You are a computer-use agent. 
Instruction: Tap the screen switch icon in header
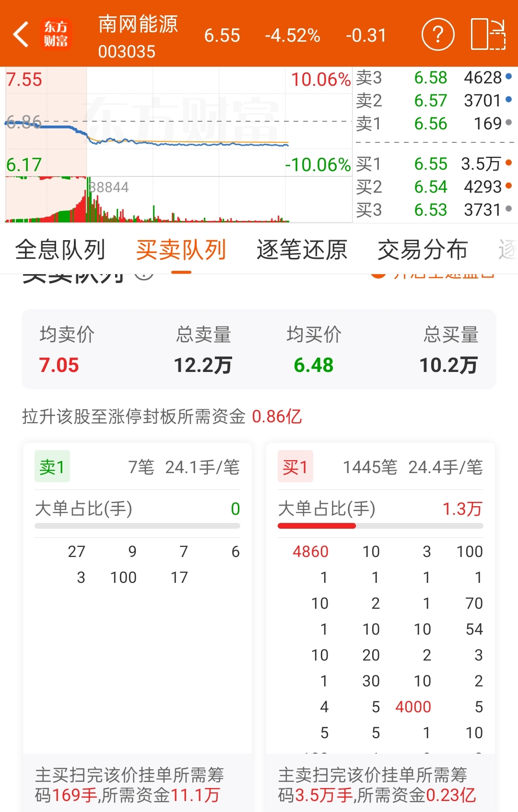pyautogui.click(x=488, y=35)
